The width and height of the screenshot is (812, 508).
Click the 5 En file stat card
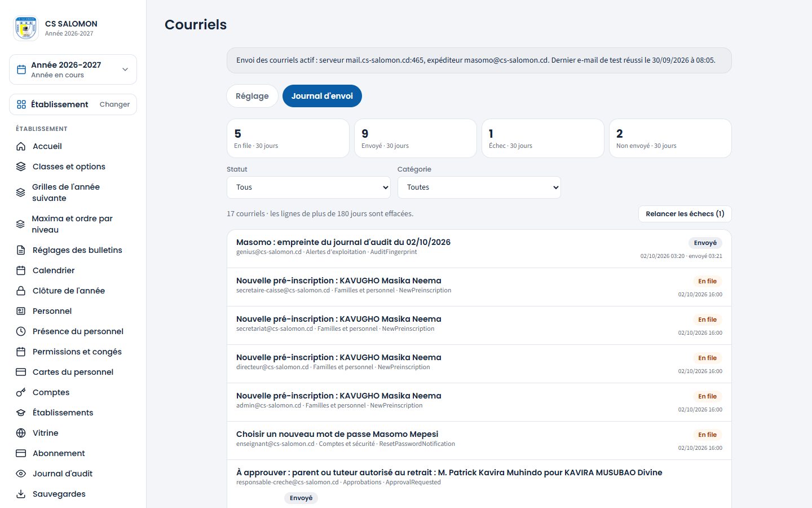point(288,138)
